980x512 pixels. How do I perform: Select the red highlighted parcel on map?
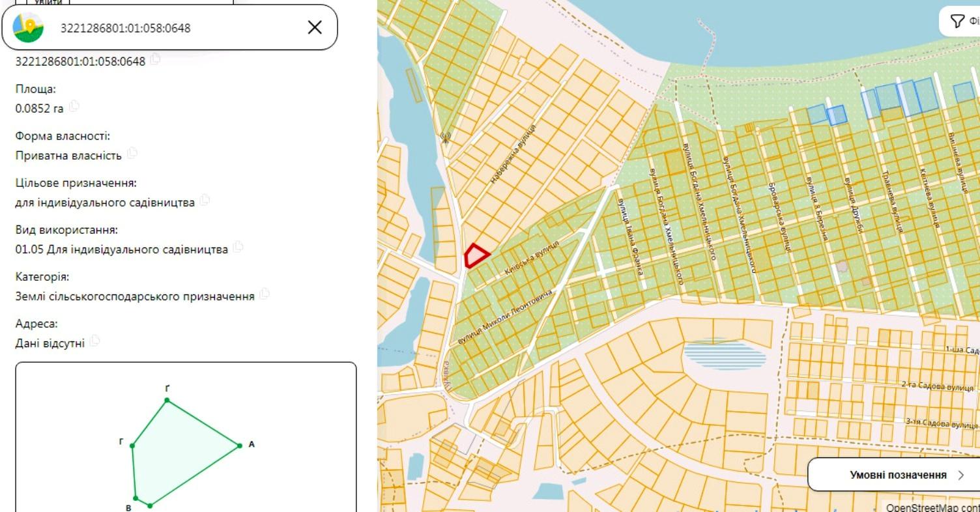476,255
